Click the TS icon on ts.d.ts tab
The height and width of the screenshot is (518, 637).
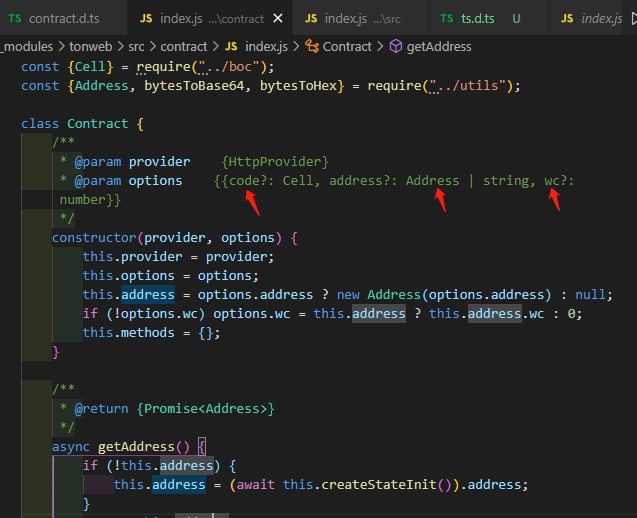(446, 19)
